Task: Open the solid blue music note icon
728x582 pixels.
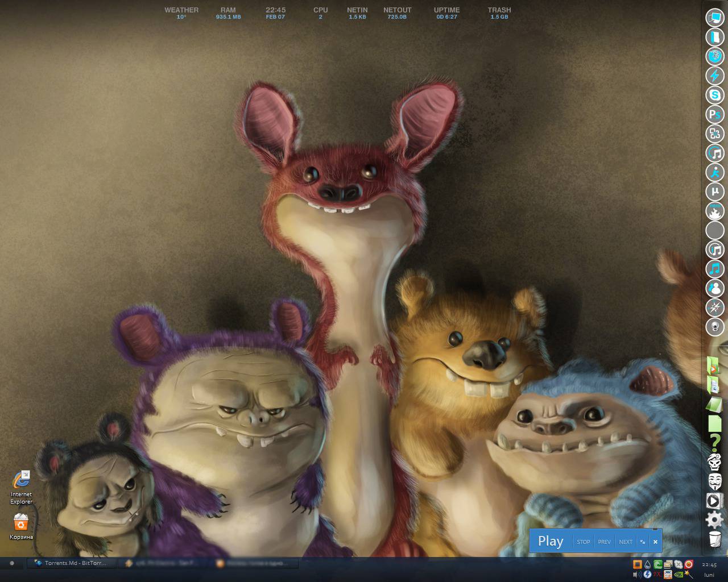Action: (x=715, y=269)
